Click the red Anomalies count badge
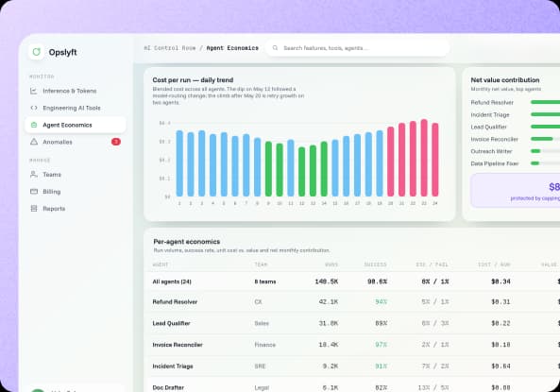Viewport: 560px width, 392px height. click(x=116, y=142)
